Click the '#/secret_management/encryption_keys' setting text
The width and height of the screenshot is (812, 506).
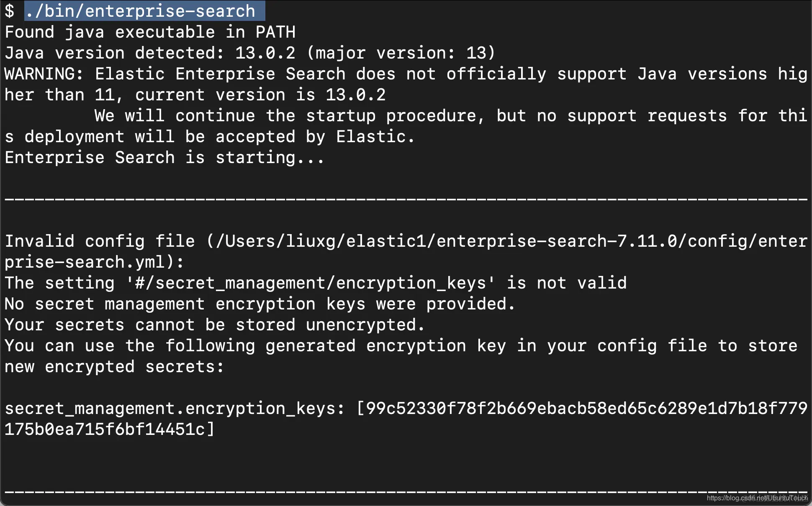[311, 283]
